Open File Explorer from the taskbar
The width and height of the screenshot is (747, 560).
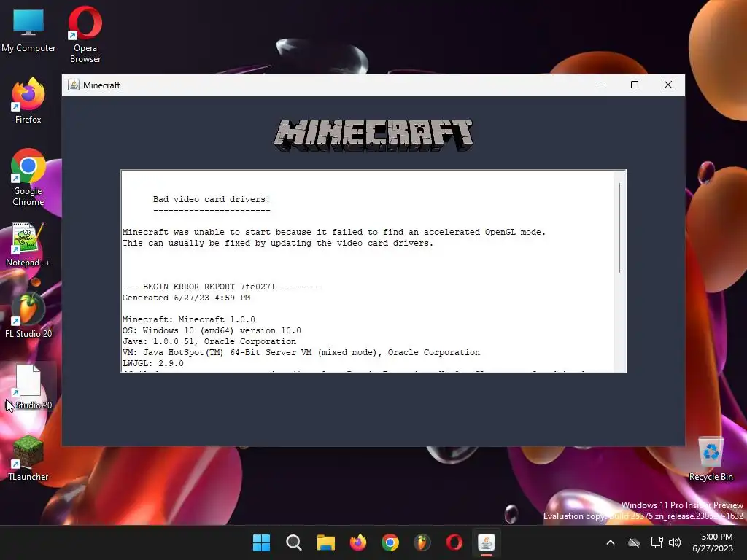pos(326,542)
